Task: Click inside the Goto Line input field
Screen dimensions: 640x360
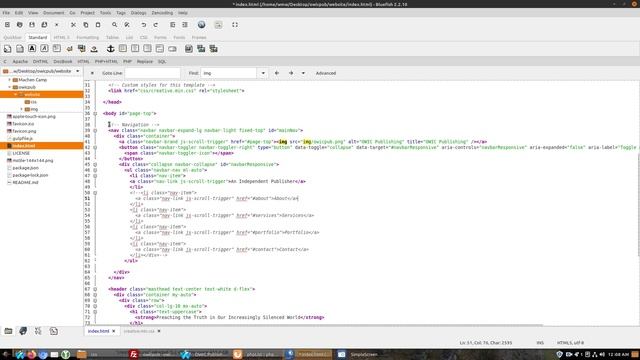Action: point(152,73)
